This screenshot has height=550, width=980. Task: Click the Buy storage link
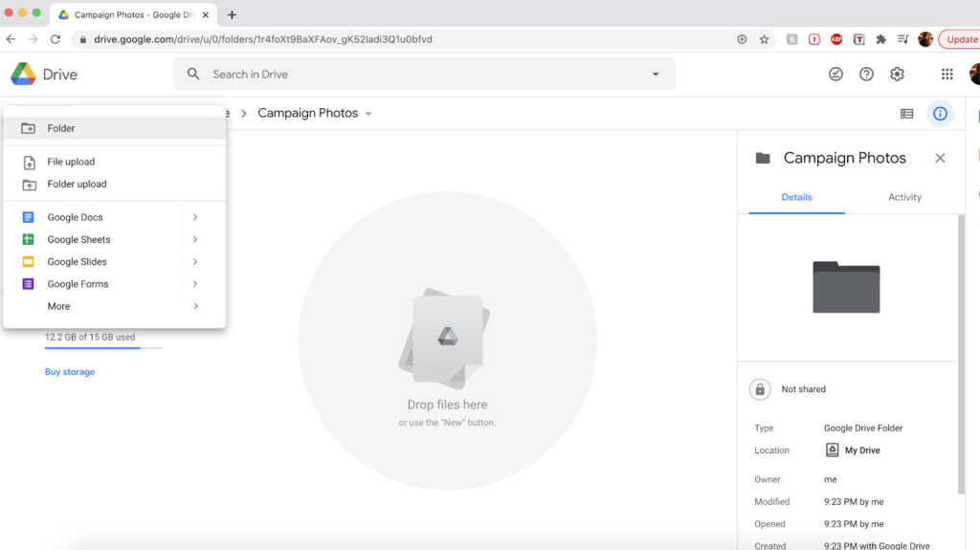70,372
